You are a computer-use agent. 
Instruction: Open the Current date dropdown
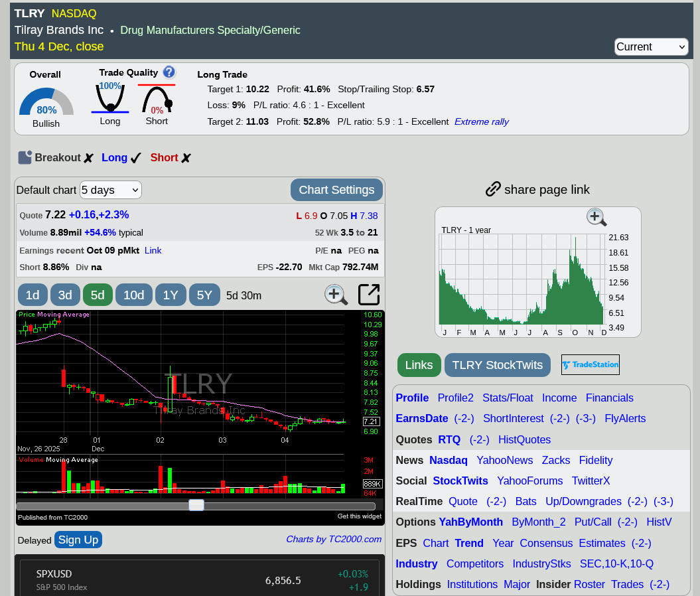click(x=651, y=47)
